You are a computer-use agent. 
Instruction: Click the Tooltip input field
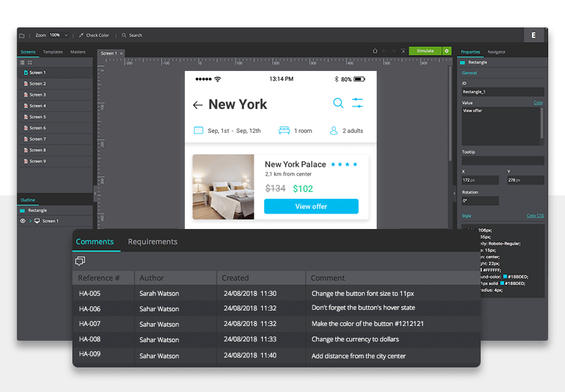[x=502, y=160]
